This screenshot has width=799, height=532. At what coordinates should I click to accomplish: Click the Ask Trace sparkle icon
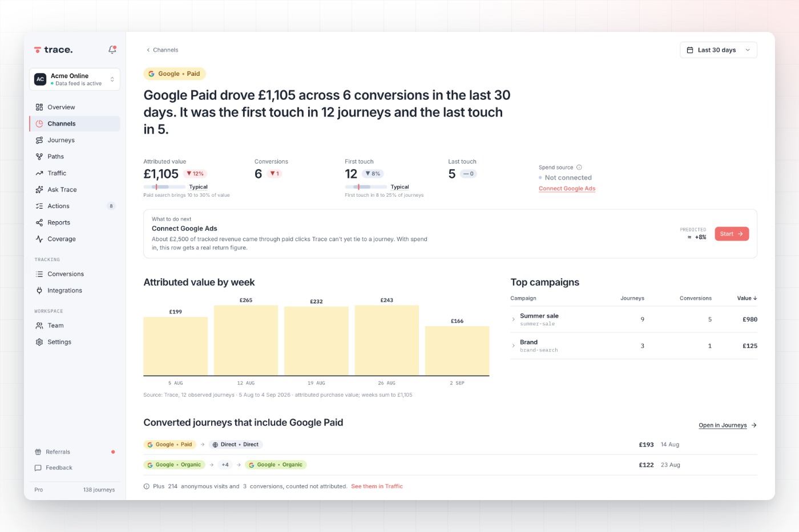point(39,190)
